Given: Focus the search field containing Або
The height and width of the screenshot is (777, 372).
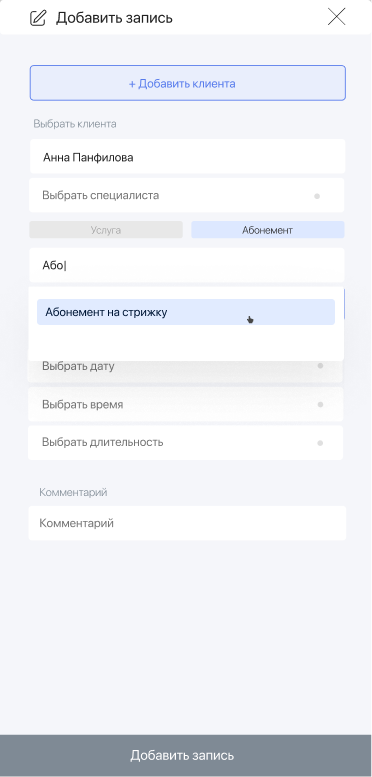Looking at the screenshot, I should pos(186,265).
